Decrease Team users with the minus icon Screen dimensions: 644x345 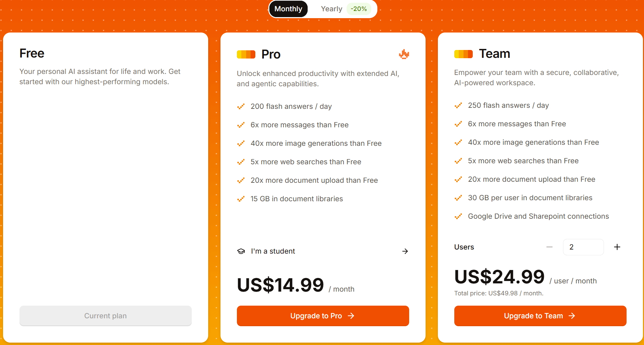(x=549, y=247)
